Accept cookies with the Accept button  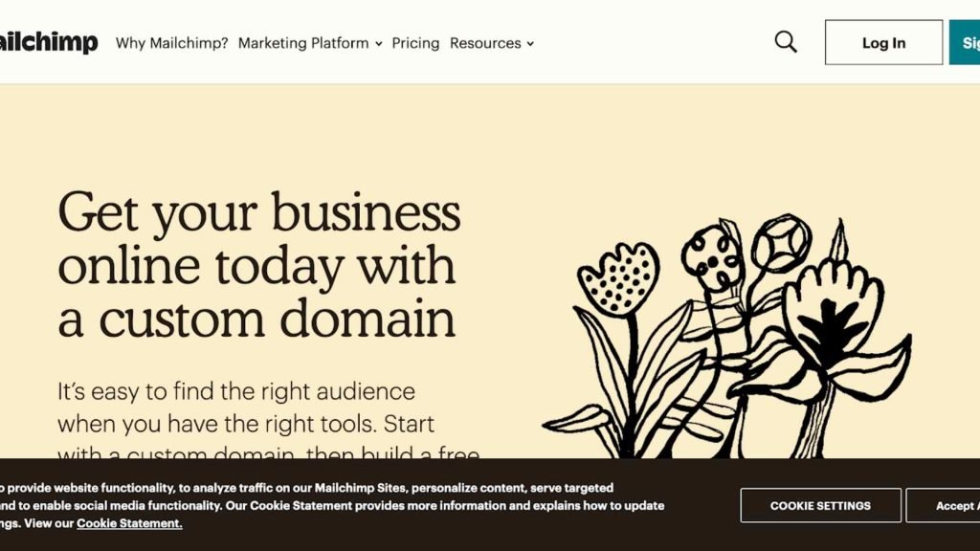click(943, 505)
